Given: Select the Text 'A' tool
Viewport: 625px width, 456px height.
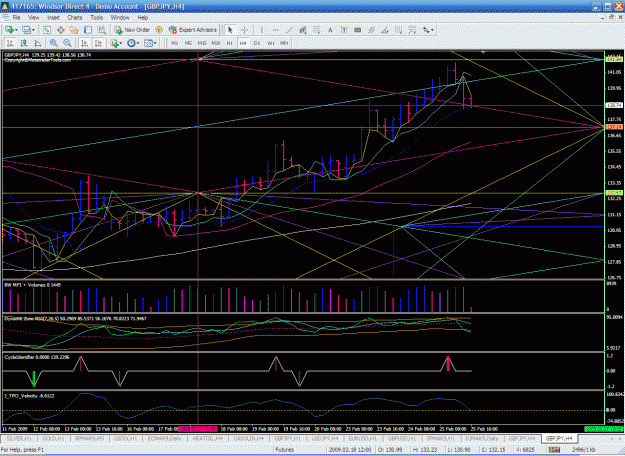Looking at the screenshot, I should point(330,30).
